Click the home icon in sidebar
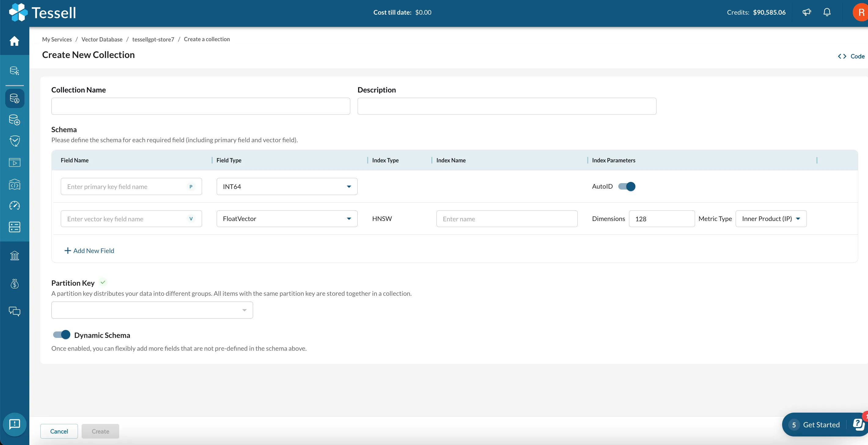The image size is (868, 445). [x=14, y=41]
